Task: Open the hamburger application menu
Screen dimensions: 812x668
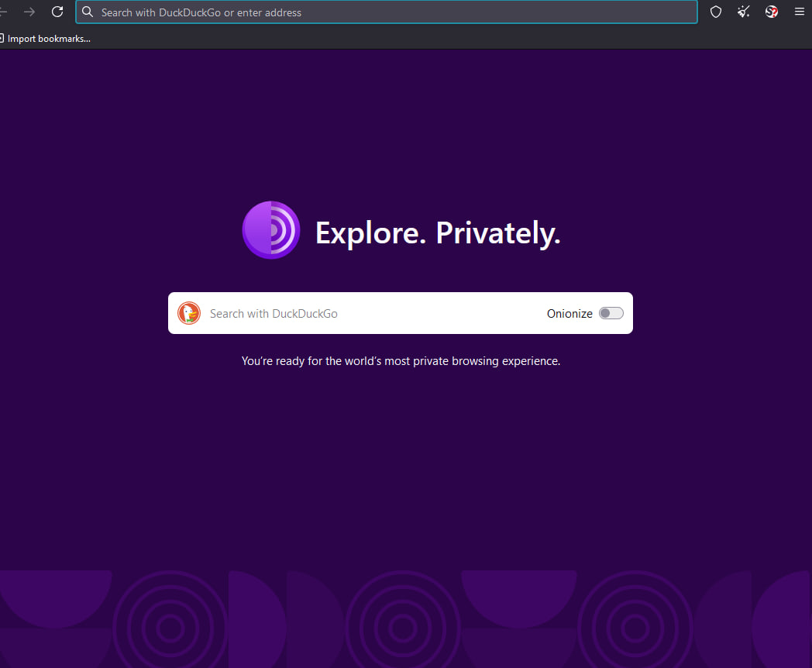Action: point(799,12)
